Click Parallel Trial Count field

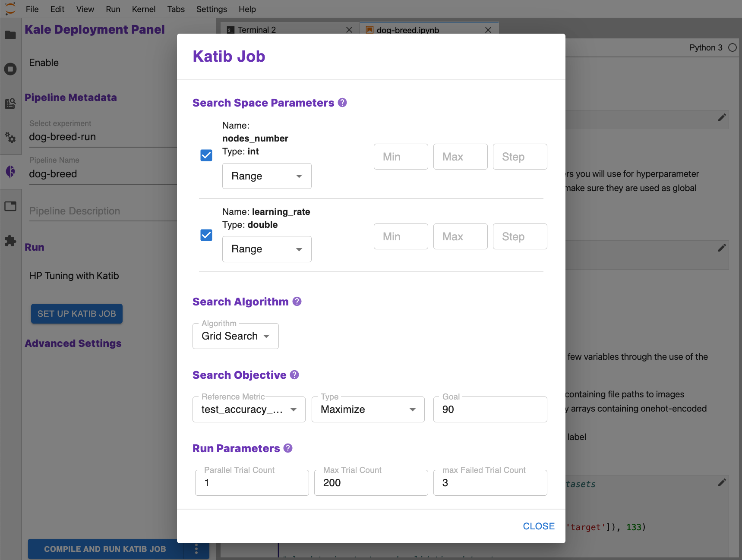coord(252,483)
